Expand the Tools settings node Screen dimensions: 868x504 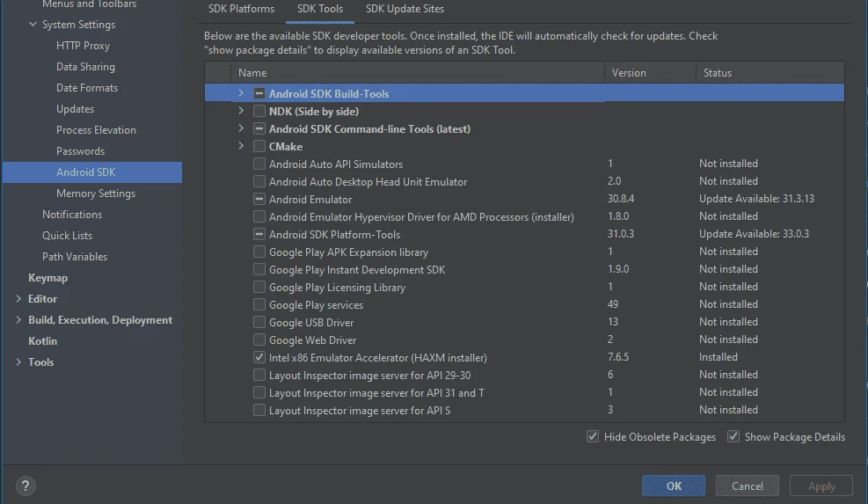coord(18,362)
